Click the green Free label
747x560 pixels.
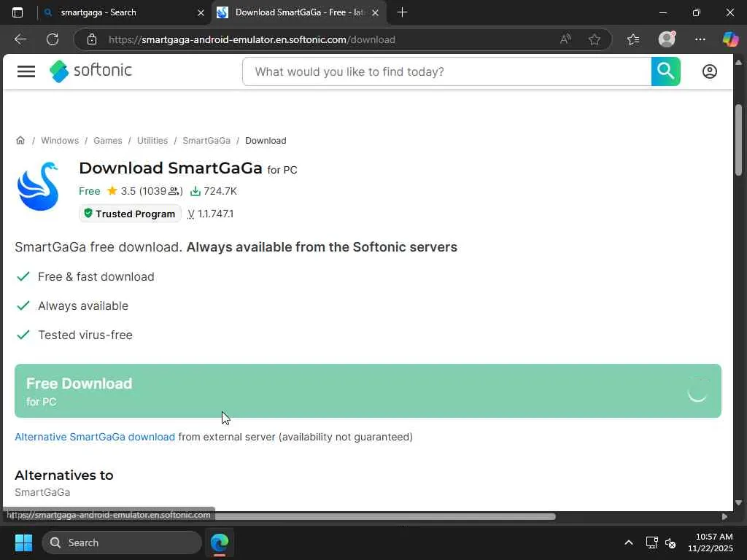(90, 191)
